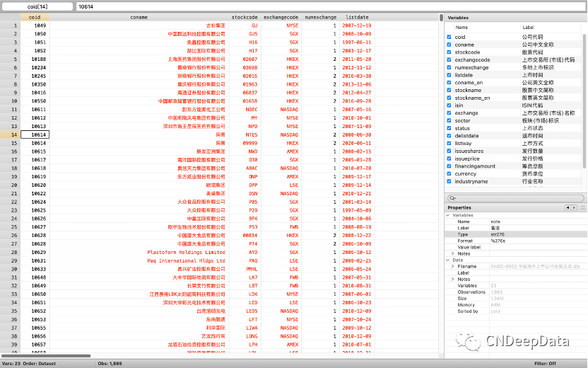
Task: Click Vars: 23 in status bar
Action: pos(11,364)
